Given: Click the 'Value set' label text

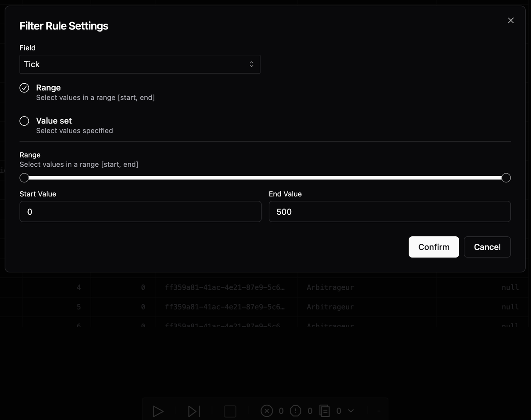Looking at the screenshot, I should pos(54,121).
